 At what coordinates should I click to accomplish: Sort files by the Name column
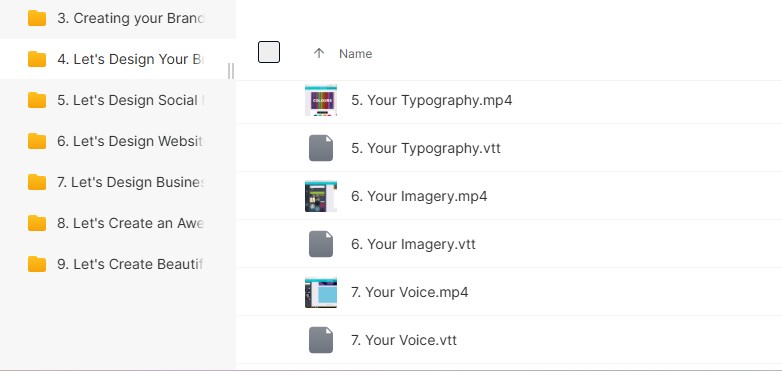point(356,54)
